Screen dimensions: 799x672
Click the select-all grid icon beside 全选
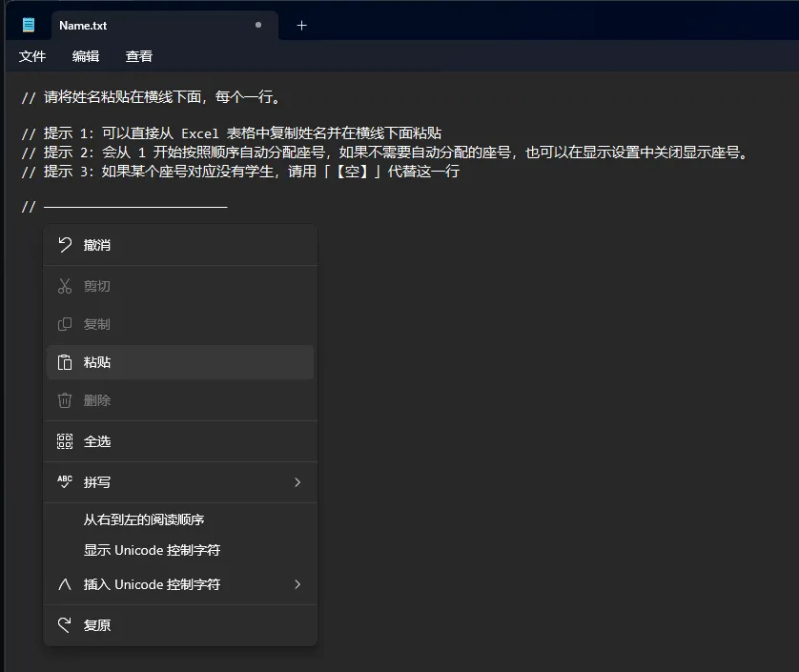pos(65,441)
